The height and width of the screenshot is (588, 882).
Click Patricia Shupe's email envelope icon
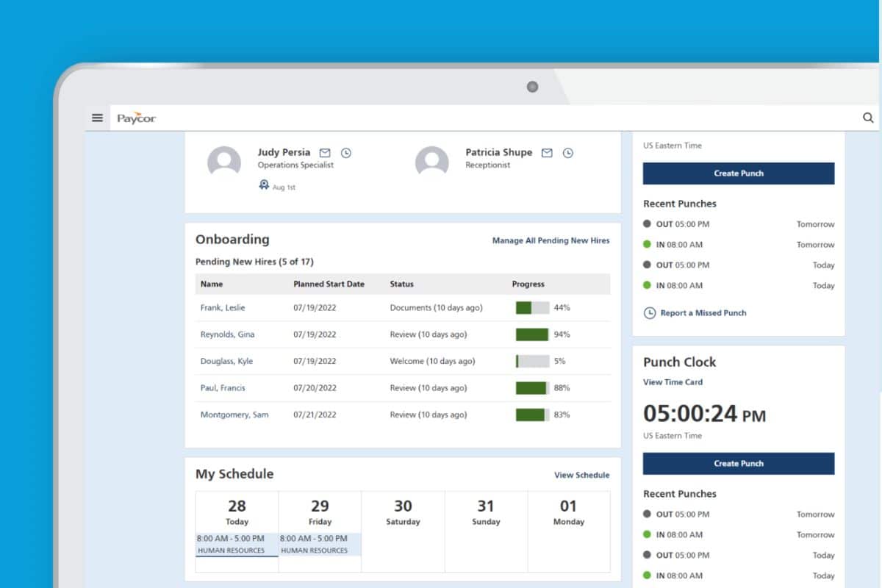pos(547,153)
